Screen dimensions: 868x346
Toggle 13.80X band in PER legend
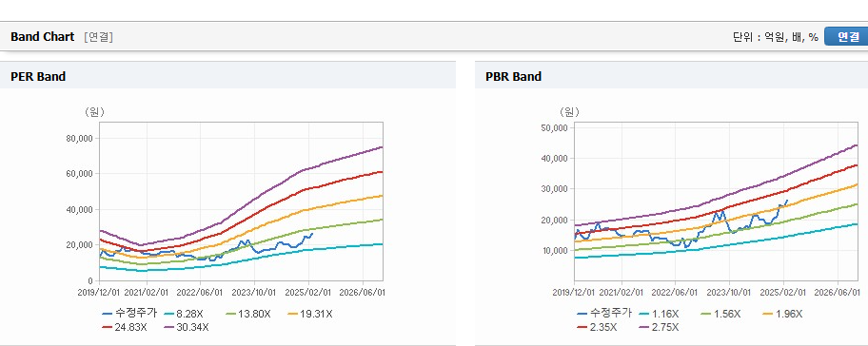[x=247, y=314]
